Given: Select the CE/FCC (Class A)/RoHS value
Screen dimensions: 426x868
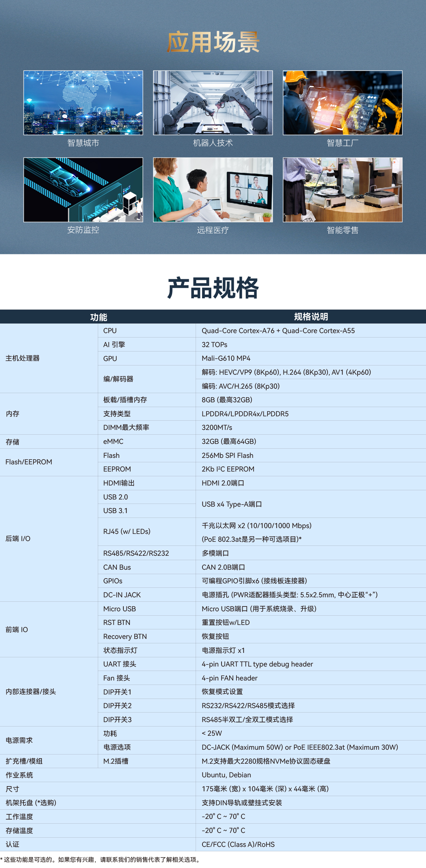Looking at the screenshot, I should [x=238, y=844].
